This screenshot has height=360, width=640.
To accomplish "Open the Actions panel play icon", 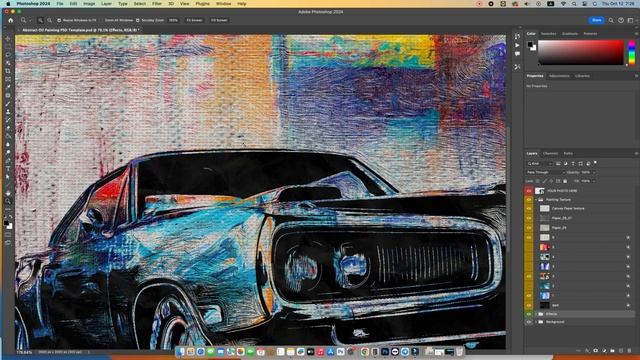I will click(517, 45).
